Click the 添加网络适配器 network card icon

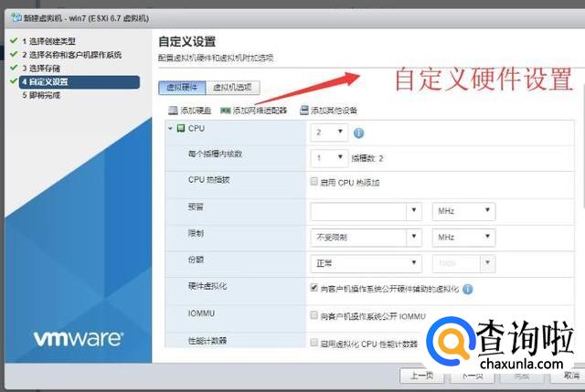[226, 111]
